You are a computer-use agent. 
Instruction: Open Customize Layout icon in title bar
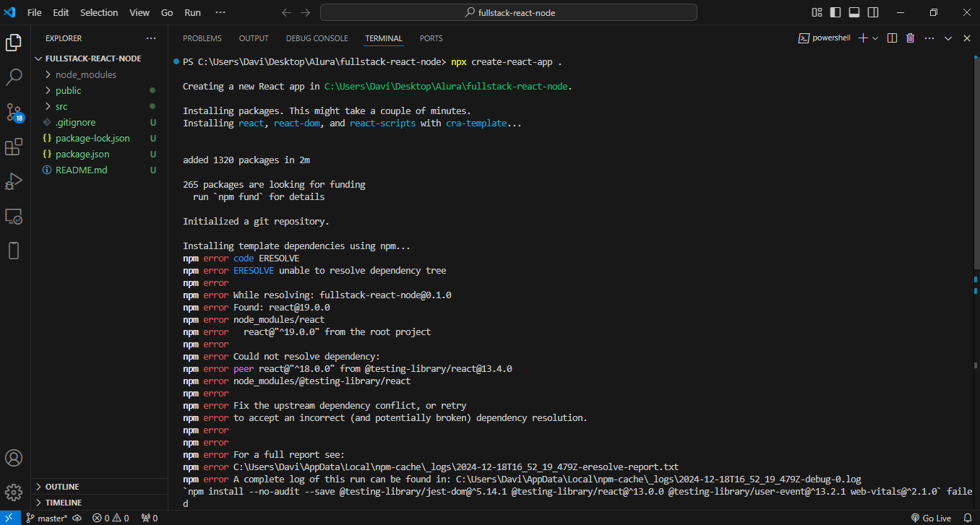[817, 12]
